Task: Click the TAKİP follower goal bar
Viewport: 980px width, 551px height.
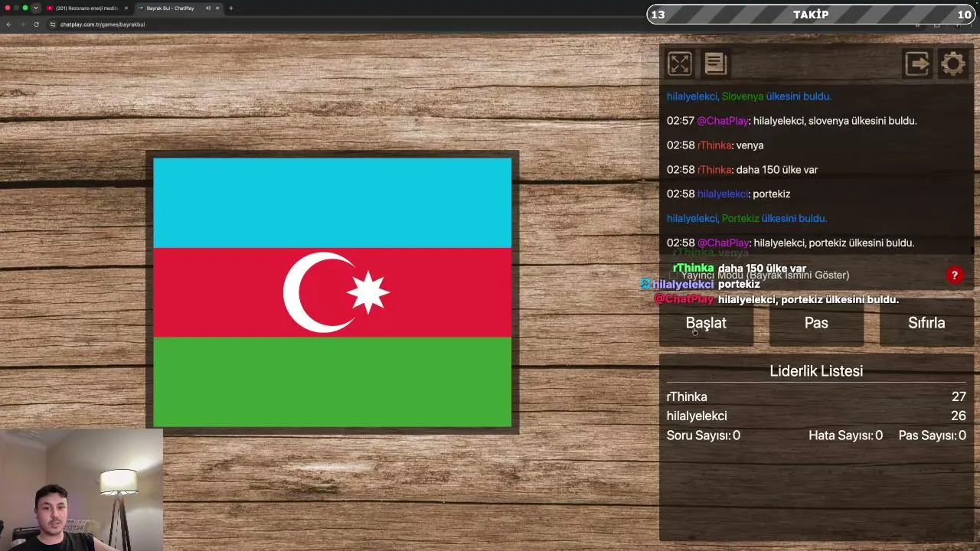Action: pyautogui.click(x=811, y=15)
